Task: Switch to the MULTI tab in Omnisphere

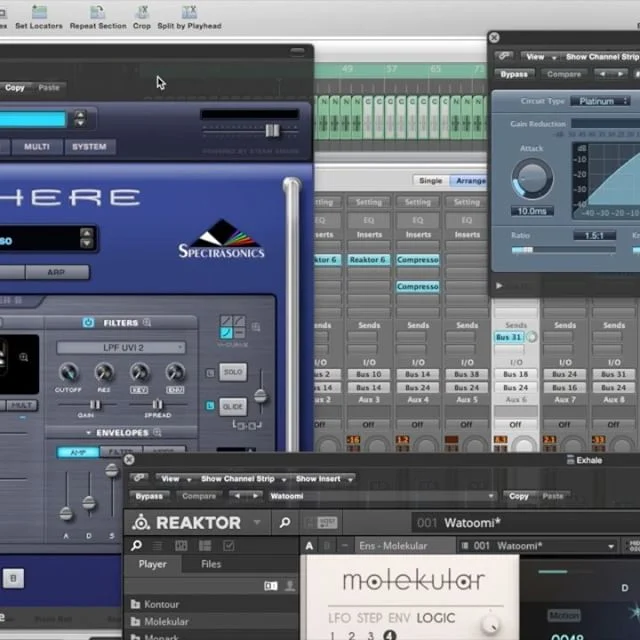Action: click(37, 147)
